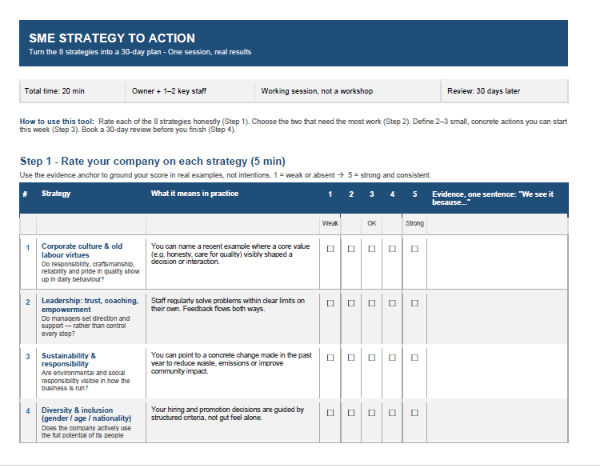
Task: Click the Sustainability row evidence cell
Action: 497,371
